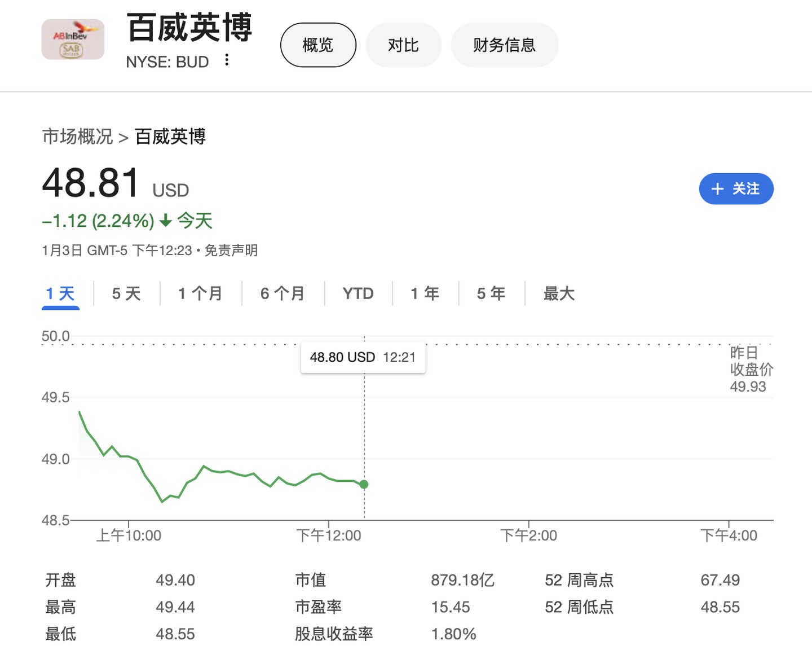Click the 开盘 value 49.40
The height and width of the screenshot is (663, 812).
[175, 580]
